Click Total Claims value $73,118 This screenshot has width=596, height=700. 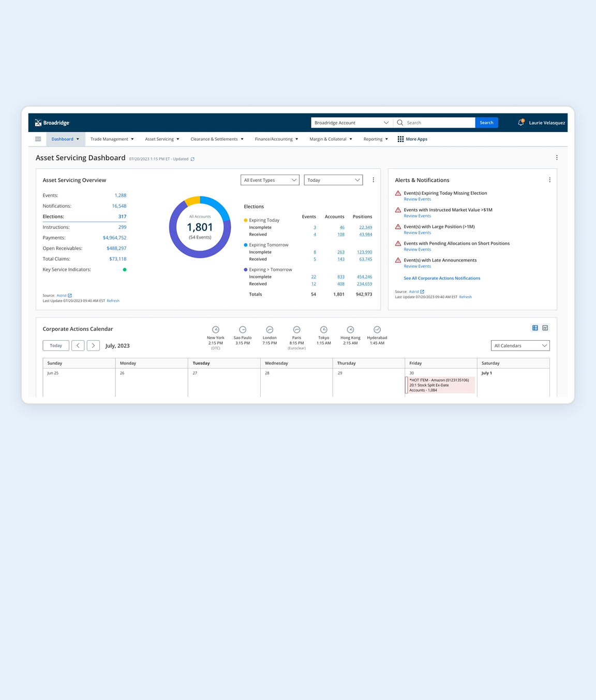[x=117, y=259]
